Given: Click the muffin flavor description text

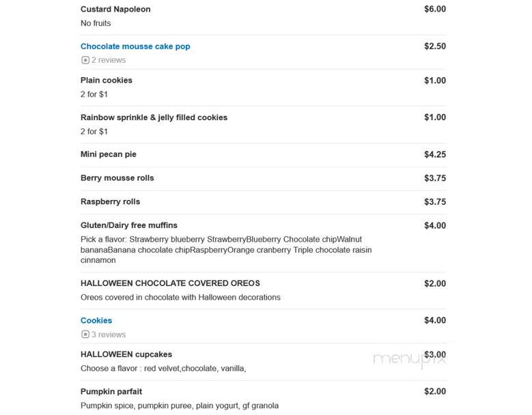Looking at the screenshot, I should click(226, 250).
